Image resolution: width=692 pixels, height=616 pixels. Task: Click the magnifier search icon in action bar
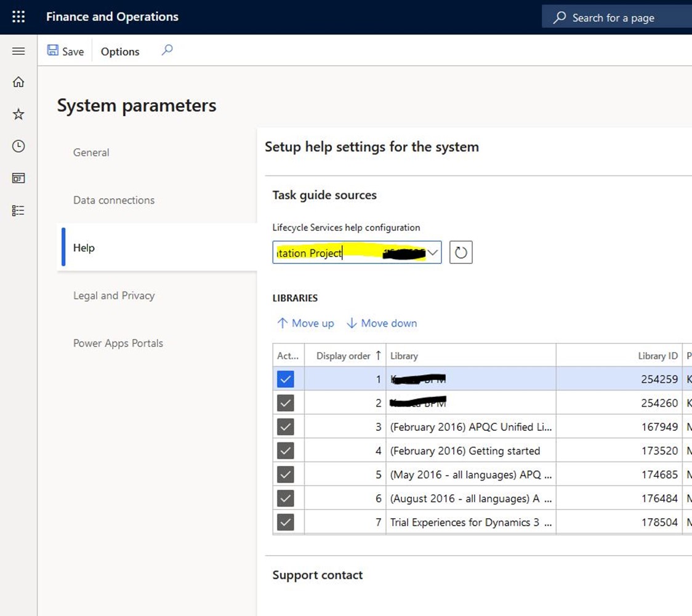(x=167, y=50)
